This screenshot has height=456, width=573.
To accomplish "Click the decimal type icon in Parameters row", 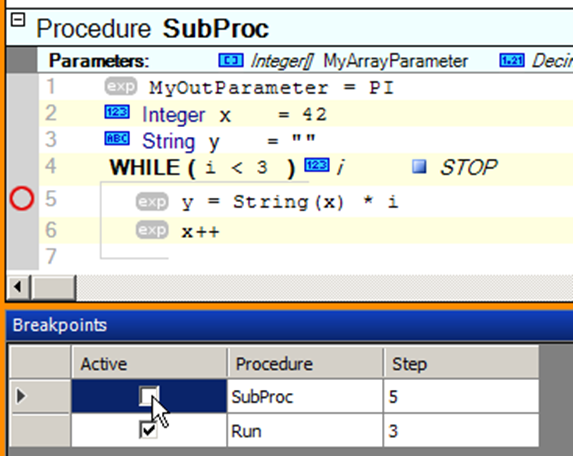I will (x=512, y=60).
